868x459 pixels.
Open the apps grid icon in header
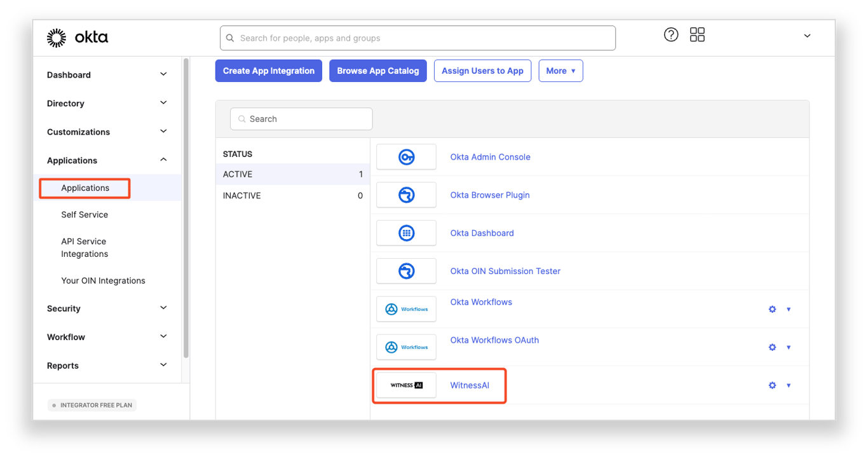point(697,35)
